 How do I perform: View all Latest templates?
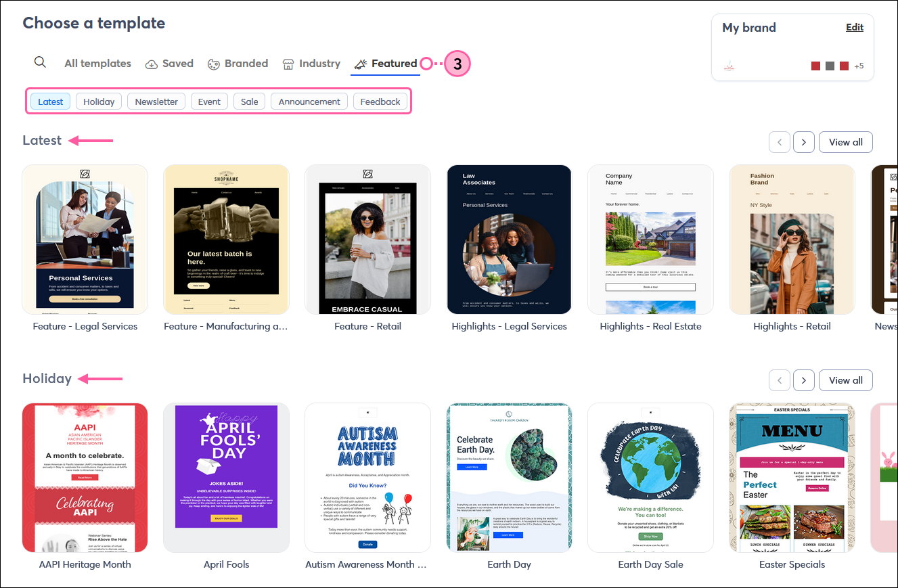point(846,142)
